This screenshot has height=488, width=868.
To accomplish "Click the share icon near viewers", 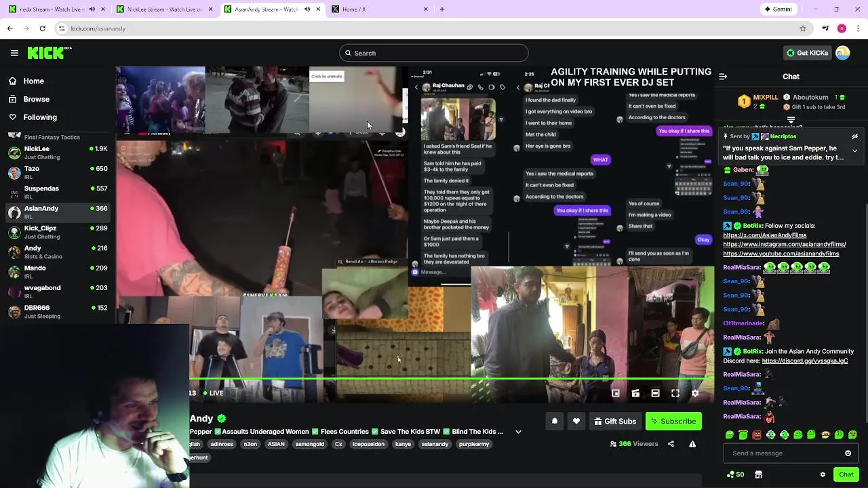I will (x=671, y=444).
